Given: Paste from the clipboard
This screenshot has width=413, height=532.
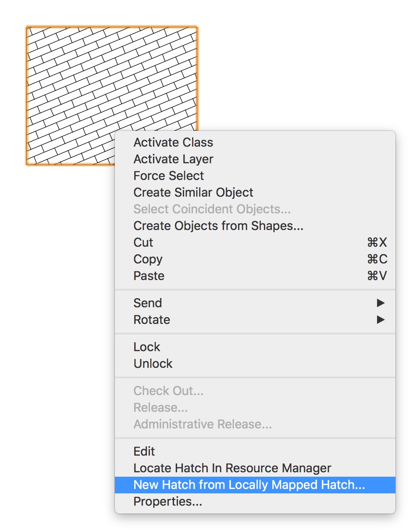Looking at the screenshot, I should click(149, 276).
